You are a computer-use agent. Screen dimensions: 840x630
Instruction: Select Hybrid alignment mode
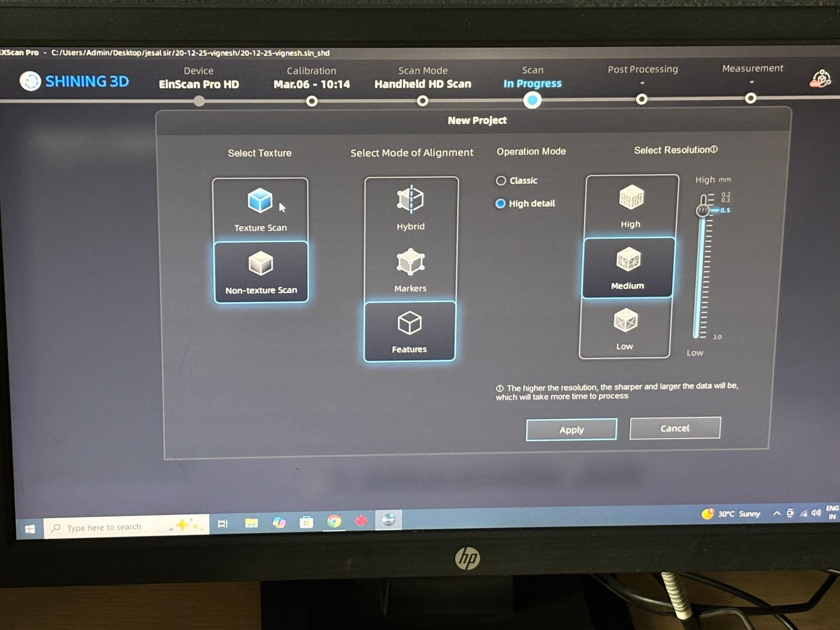[411, 208]
